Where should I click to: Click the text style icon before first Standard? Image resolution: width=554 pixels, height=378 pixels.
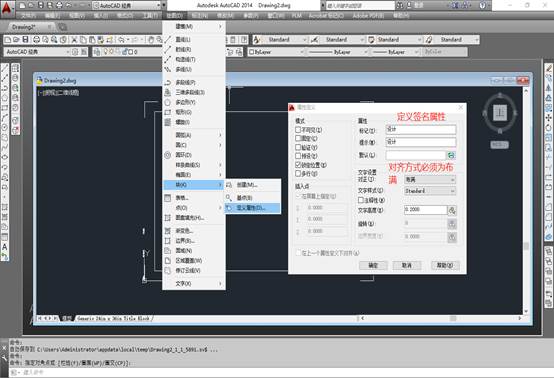pos(257,40)
